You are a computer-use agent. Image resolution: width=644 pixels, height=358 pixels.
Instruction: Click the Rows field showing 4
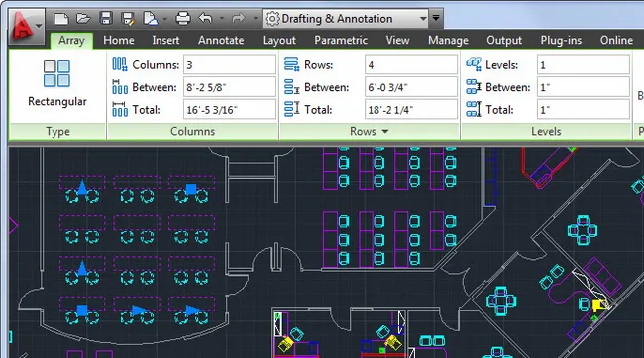(411, 64)
